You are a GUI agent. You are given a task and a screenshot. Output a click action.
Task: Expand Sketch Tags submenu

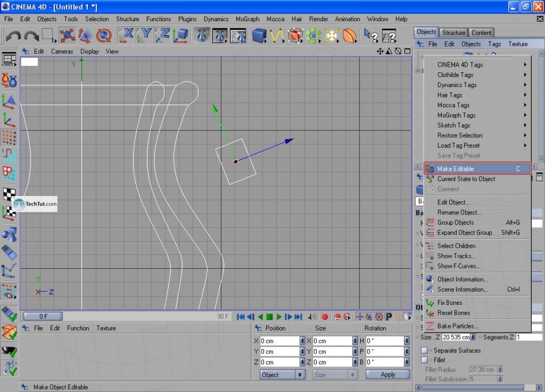click(x=477, y=125)
